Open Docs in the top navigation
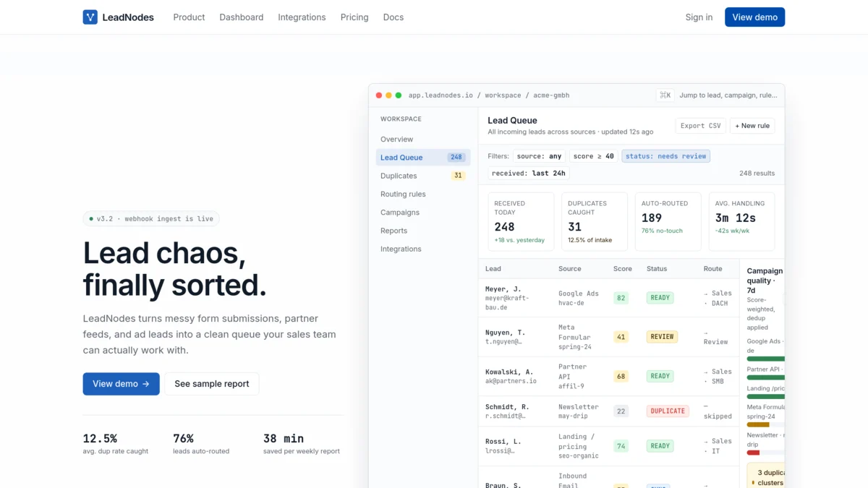Screen dimensions: 868x488 pos(393,17)
